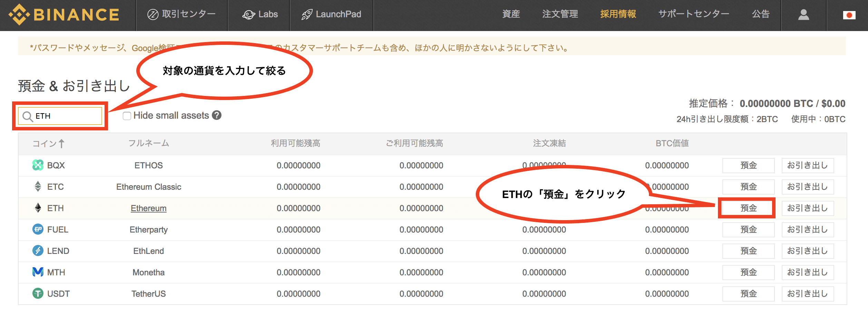This screenshot has height=325, width=868.
Task: Open the user account profile icon
Action: [803, 14]
